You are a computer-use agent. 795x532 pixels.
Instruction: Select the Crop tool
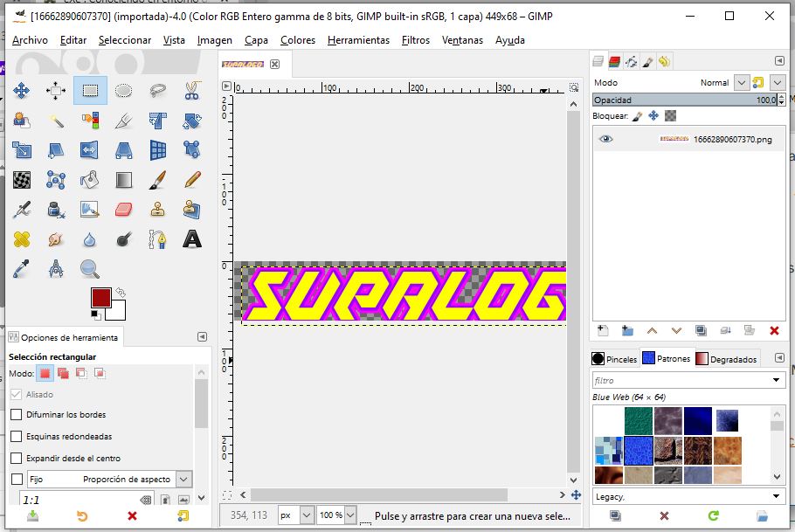(x=124, y=121)
